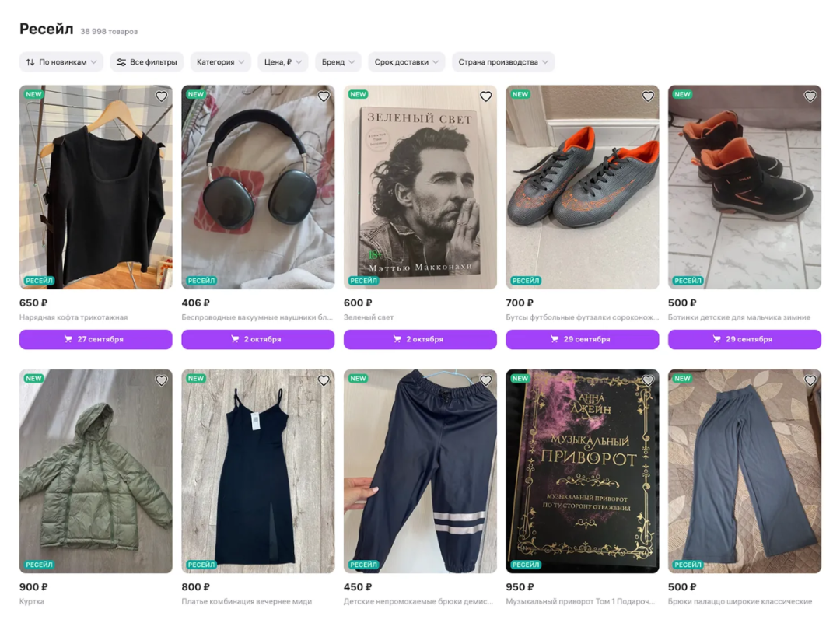Add the Зеленый свет book to favorites

[486, 96]
